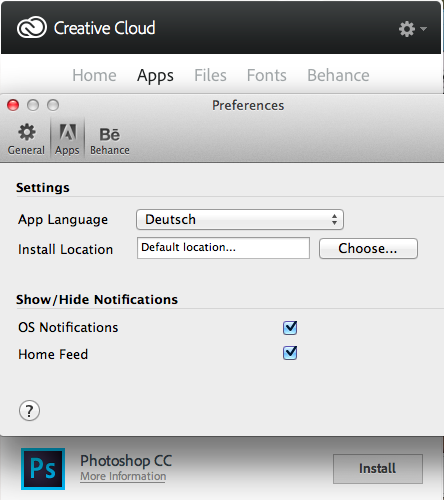Switch to the Files tab
The height and width of the screenshot is (500, 444).
click(210, 75)
